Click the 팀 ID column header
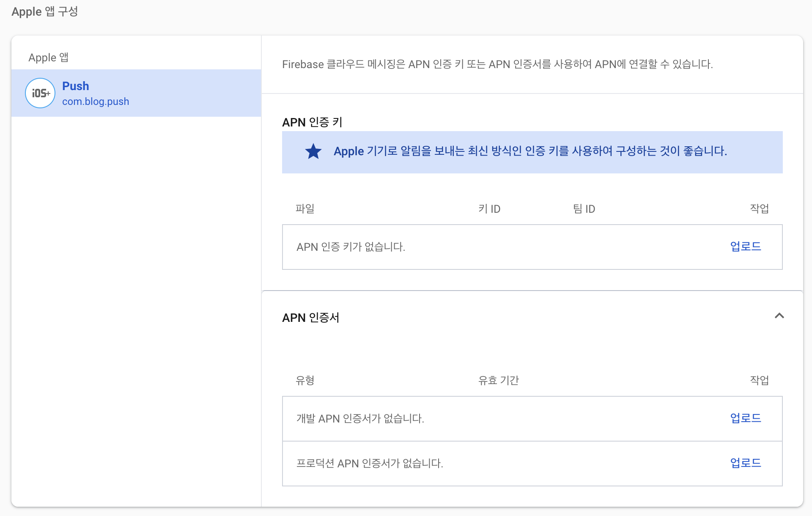812x516 pixels. click(584, 209)
